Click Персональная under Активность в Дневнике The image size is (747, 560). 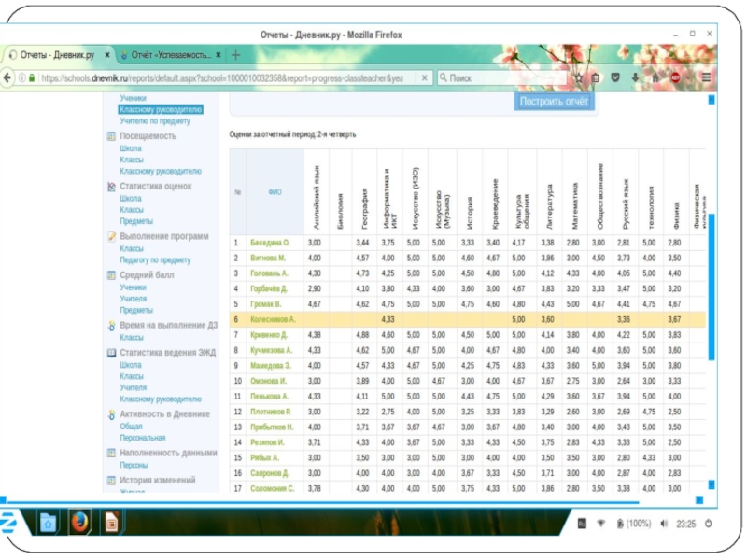coord(142,438)
